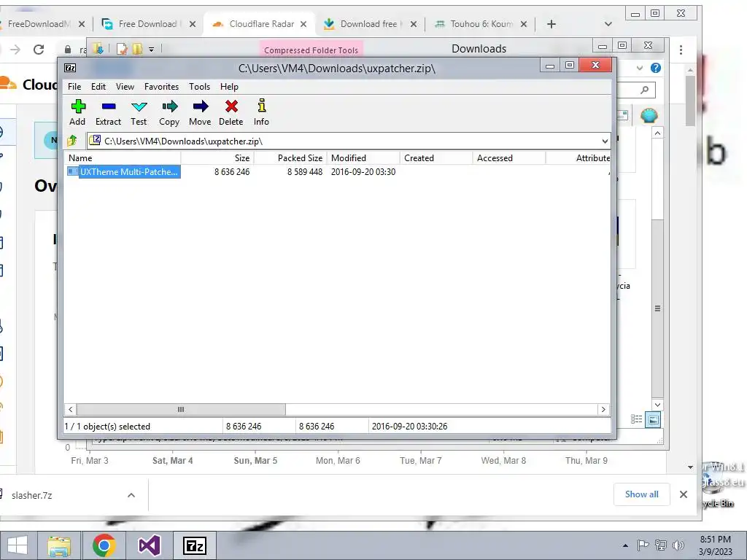Switch Explorer to large icons view

pyautogui.click(x=653, y=419)
